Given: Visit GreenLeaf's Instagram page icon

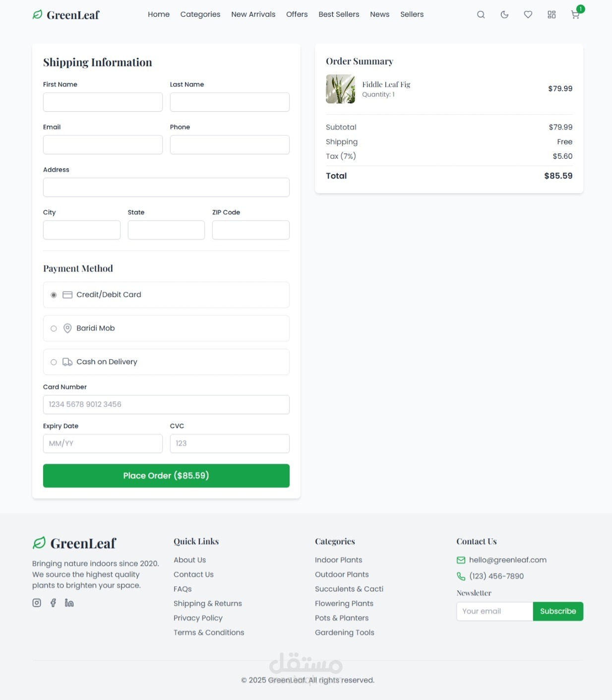Looking at the screenshot, I should (x=37, y=603).
